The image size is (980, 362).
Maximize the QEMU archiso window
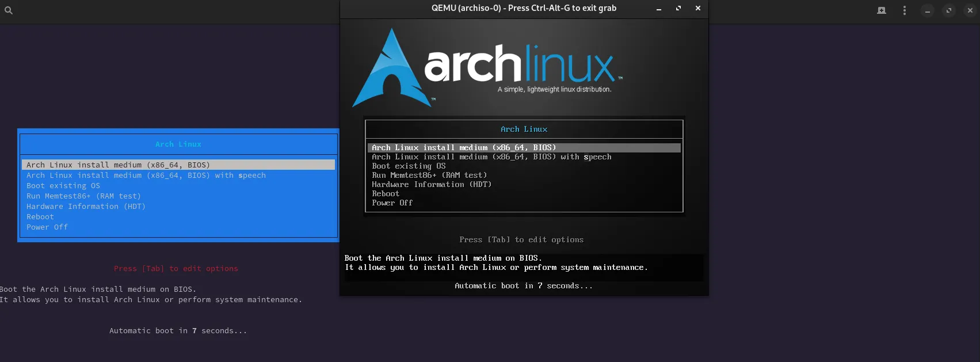click(678, 9)
